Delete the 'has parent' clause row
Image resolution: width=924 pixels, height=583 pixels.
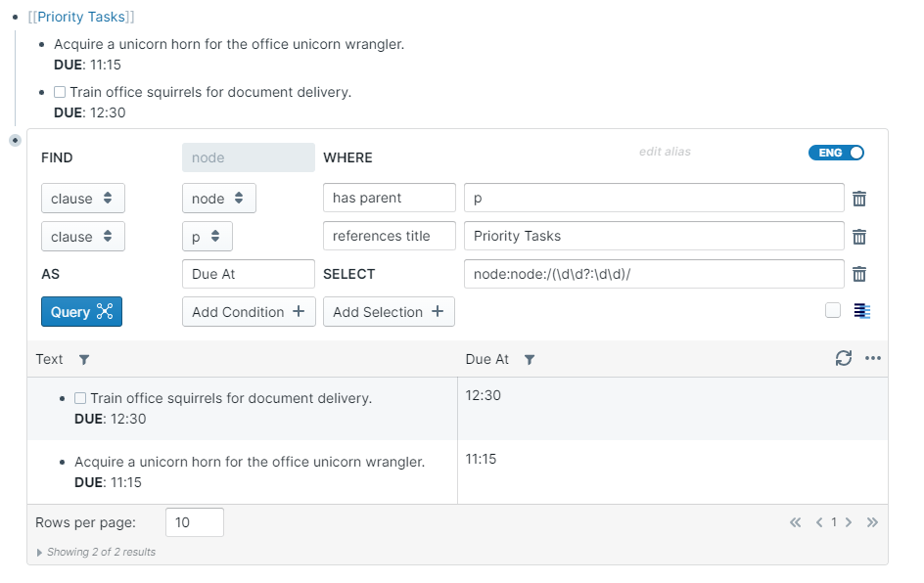click(x=859, y=199)
